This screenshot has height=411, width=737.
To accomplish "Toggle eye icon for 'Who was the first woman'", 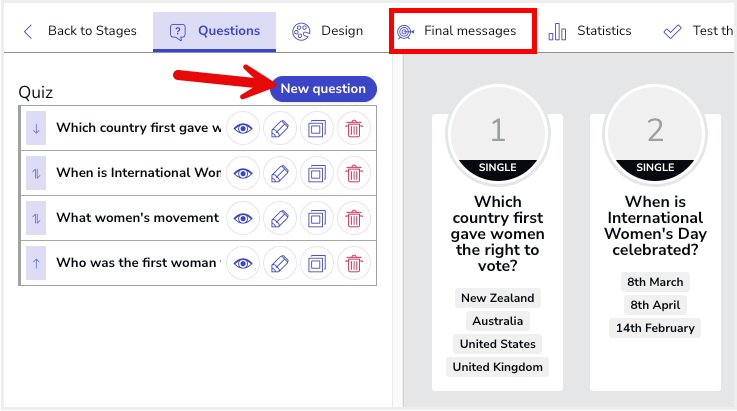I will [242, 264].
